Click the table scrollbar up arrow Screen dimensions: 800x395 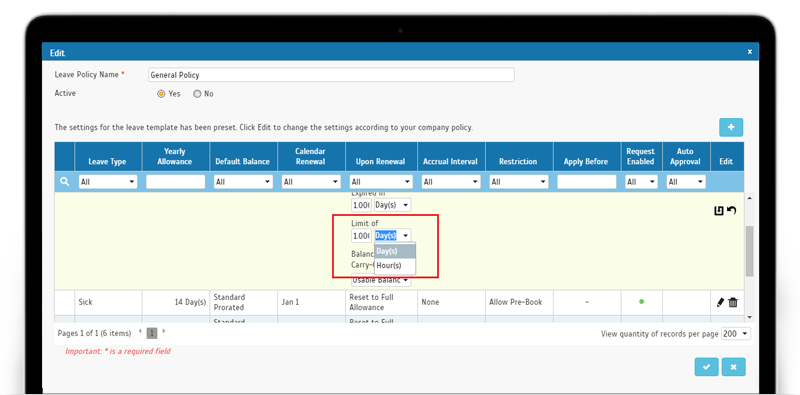749,198
